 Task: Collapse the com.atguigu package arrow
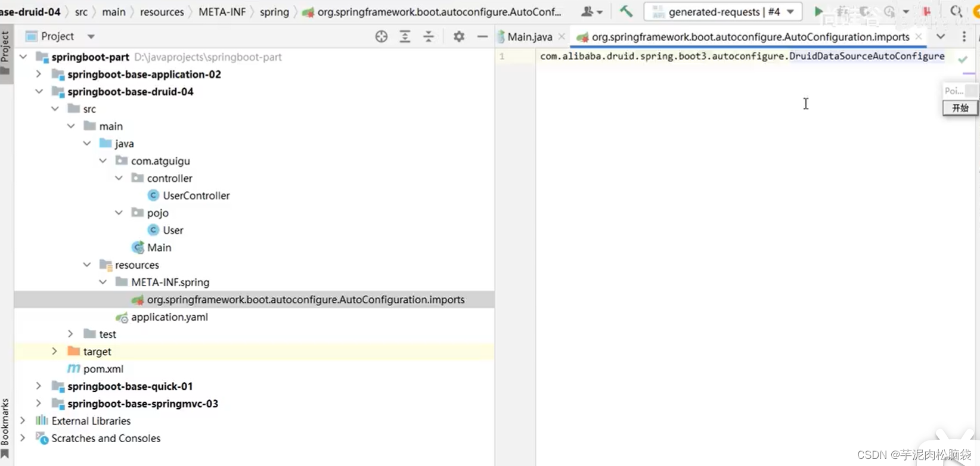[103, 161]
